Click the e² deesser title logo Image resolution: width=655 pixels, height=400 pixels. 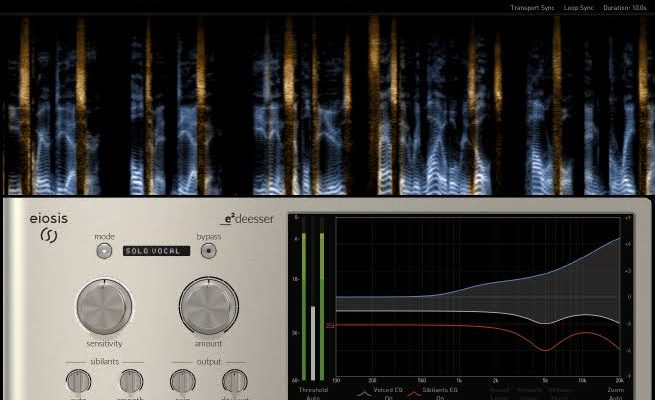[x=246, y=220]
